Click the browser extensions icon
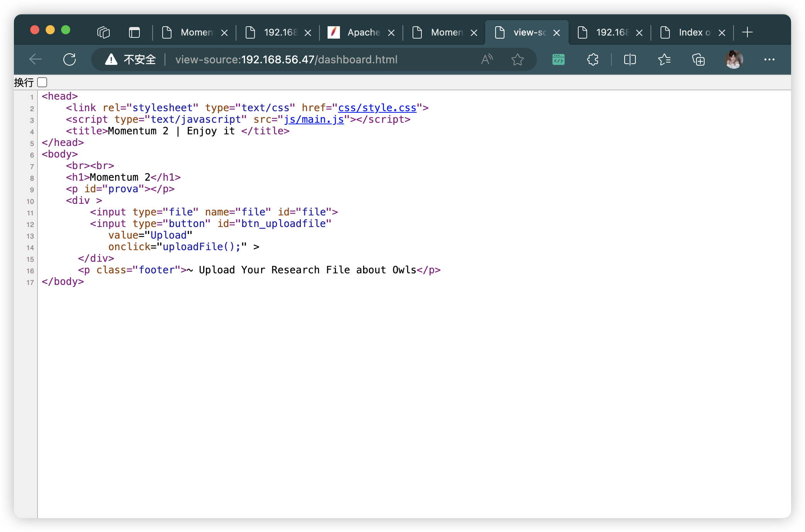The height and width of the screenshot is (532, 805). click(x=592, y=59)
